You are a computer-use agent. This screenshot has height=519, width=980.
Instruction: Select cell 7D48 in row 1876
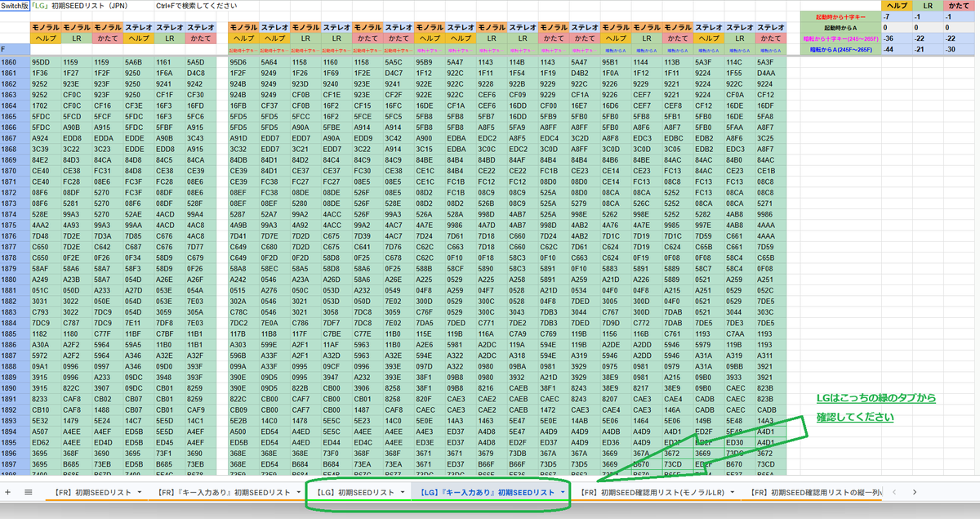(x=46, y=236)
